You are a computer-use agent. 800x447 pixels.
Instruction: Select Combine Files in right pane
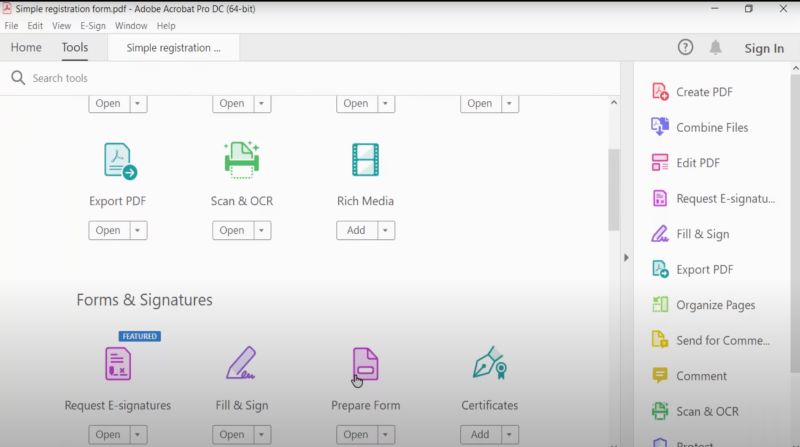pyautogui.click(x=711, y=127)
